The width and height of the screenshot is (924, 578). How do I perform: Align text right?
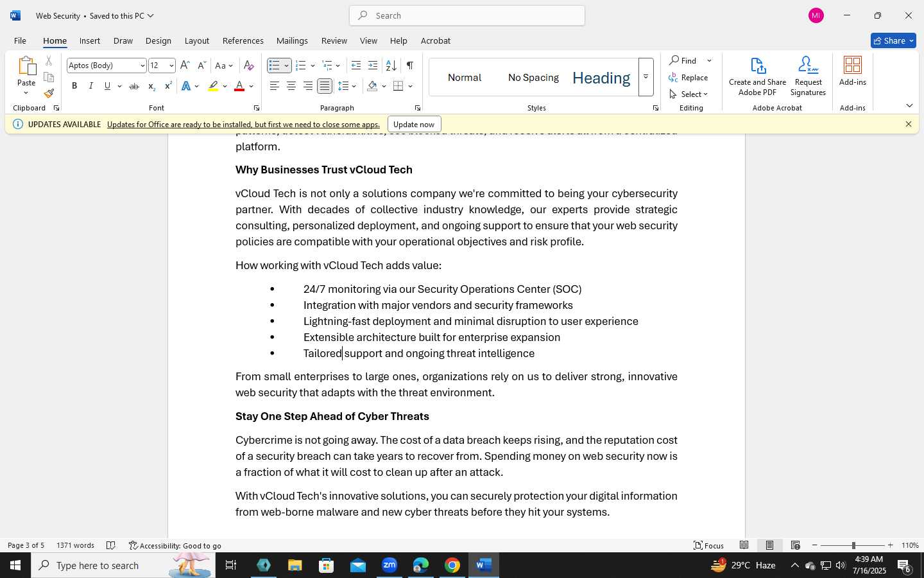tap(308, 86)
